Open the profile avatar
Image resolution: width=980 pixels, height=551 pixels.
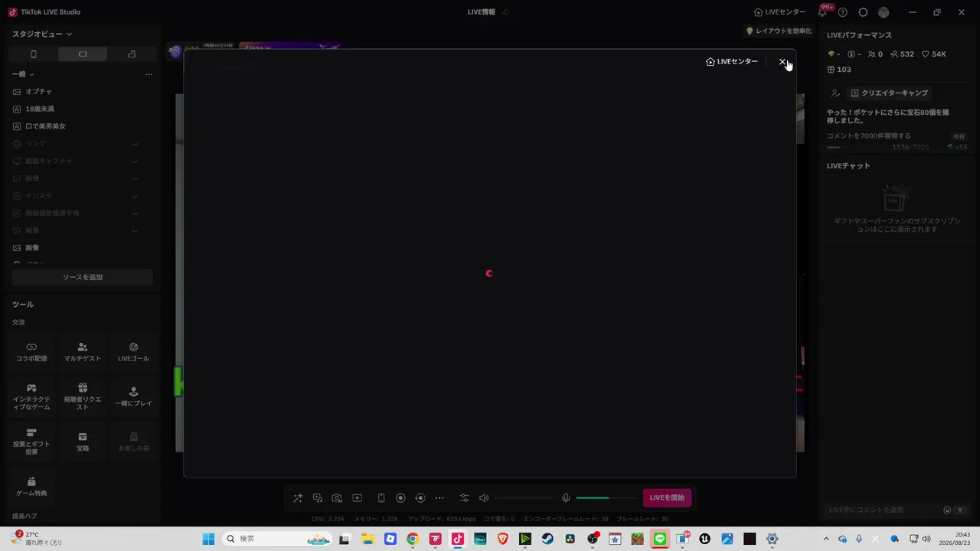[x=884, y=12]
